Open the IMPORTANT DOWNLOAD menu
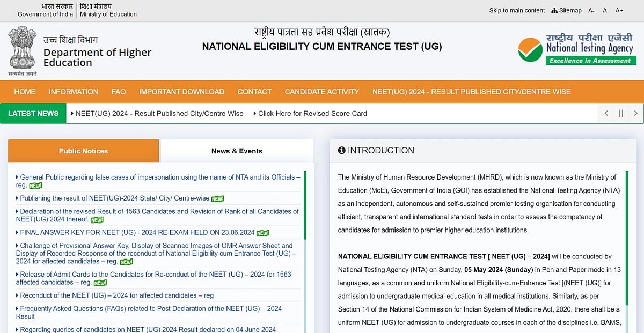Viewport: 644px width, 333px height. pos(181,92)
